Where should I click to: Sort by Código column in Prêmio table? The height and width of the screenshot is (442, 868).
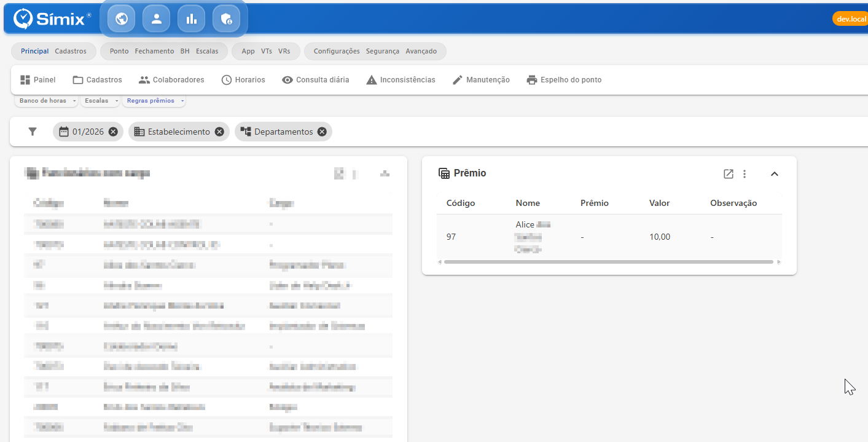pos(461,203)
